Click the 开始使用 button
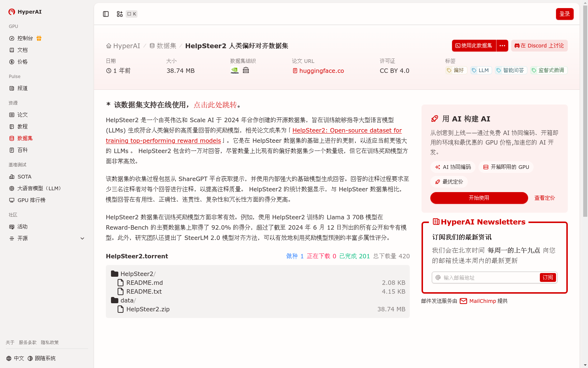This screenshot has height=368, width=588. [479, 198]
